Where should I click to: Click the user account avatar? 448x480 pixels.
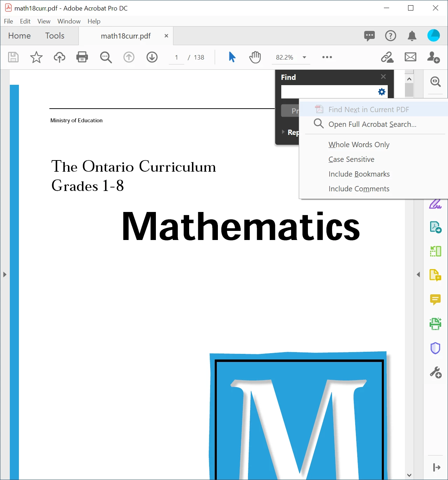click(433, 36)
